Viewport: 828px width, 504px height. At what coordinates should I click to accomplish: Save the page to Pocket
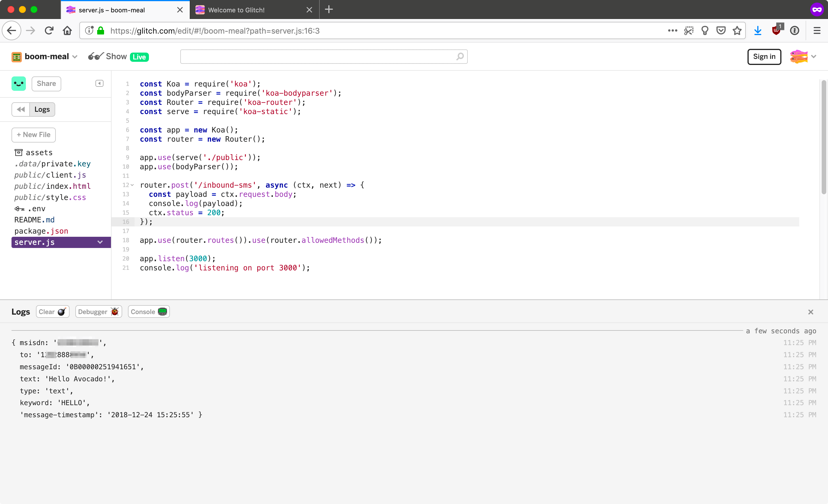click(x=721, y=30)
